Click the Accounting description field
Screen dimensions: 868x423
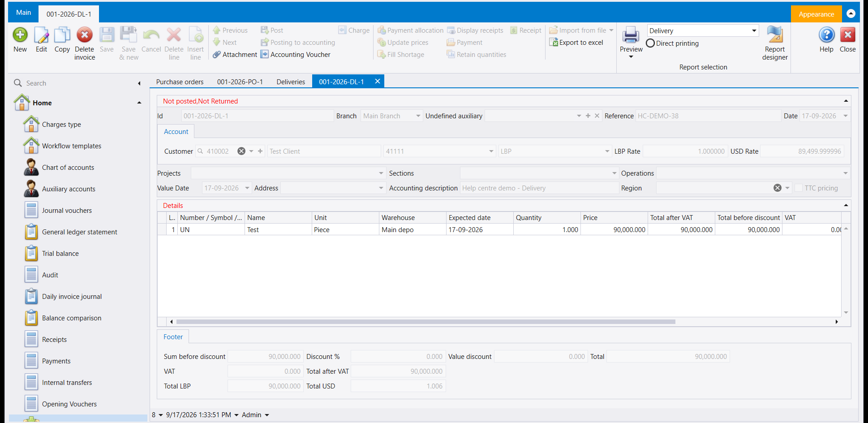click(x=539, y=188)
